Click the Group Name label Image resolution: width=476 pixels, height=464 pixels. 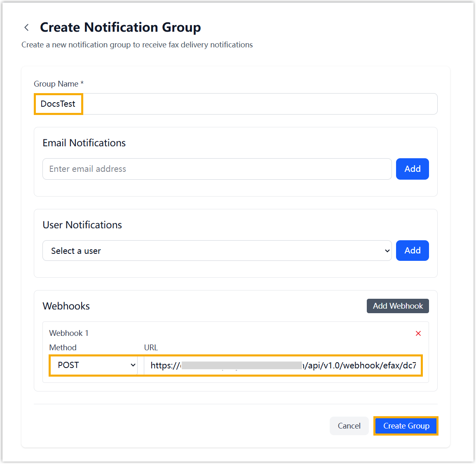pyautogui.click(x=56, y=84)
